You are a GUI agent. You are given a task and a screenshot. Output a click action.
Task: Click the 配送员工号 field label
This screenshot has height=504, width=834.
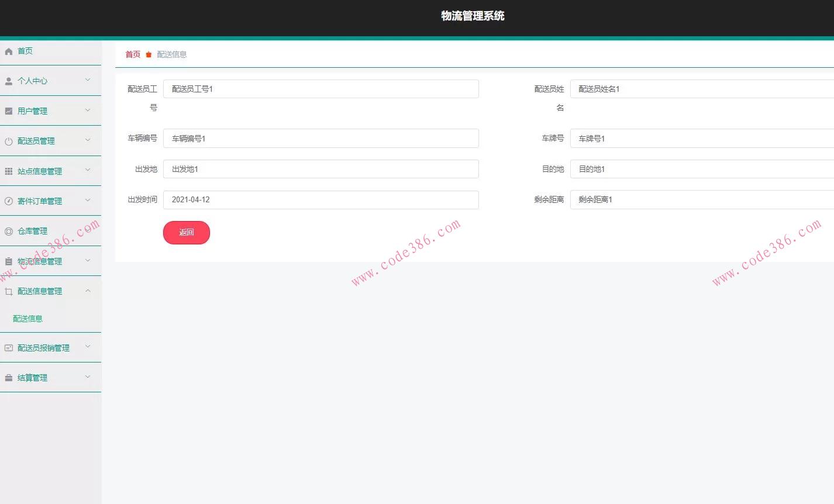coord(143,98)
